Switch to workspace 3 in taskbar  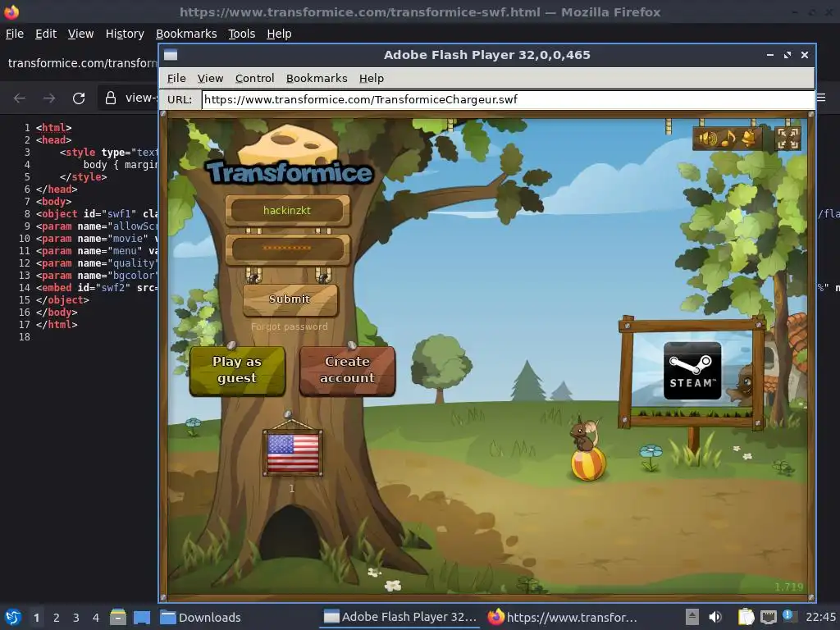pos(76,618)
